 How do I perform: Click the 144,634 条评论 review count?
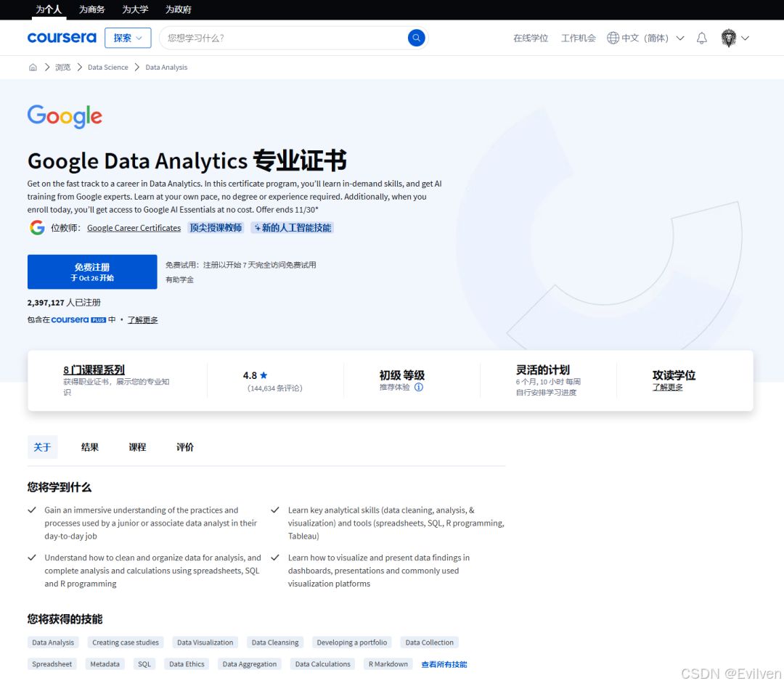pos(275,388)
